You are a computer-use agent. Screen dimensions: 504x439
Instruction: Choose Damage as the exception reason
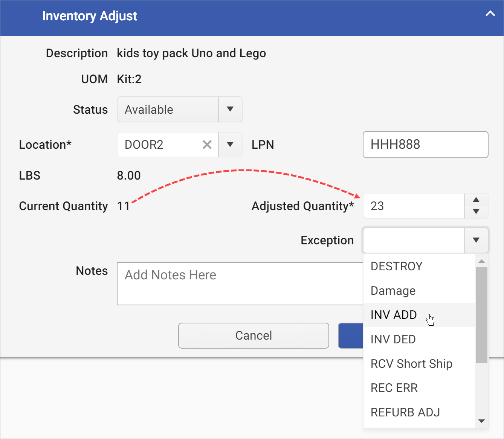[x=393, y=291]
